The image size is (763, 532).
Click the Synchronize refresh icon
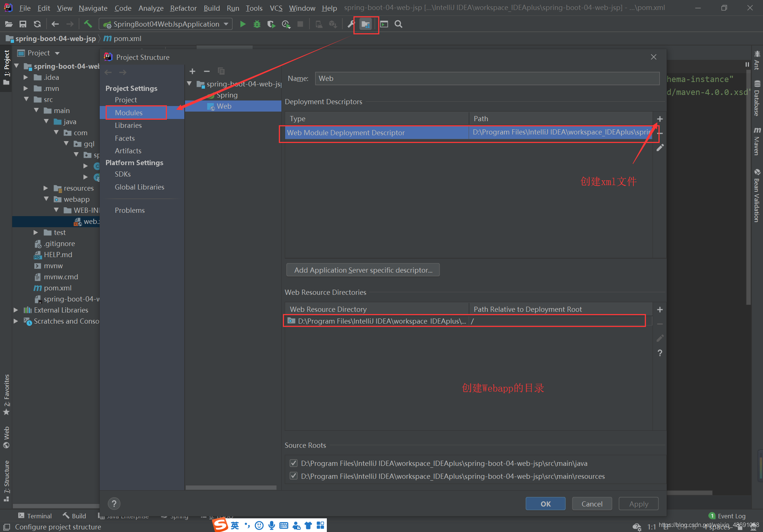(x=37, y=24)
